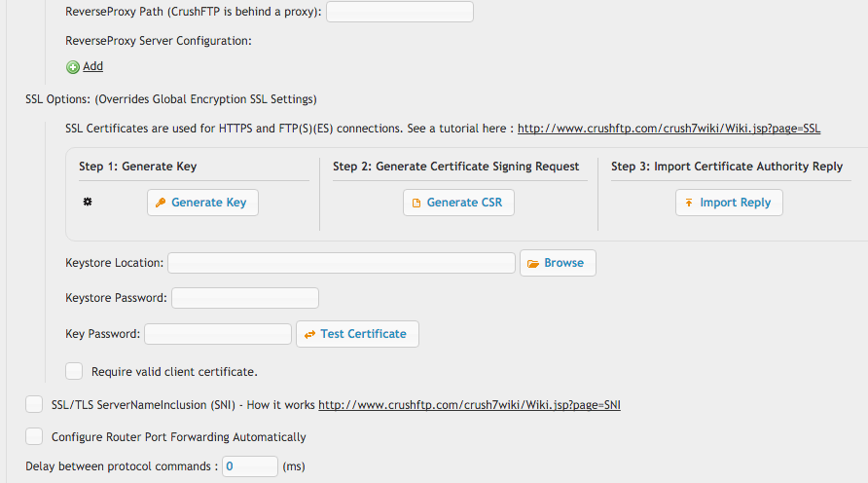
Task: Click the Add link text
Action: 92,67
